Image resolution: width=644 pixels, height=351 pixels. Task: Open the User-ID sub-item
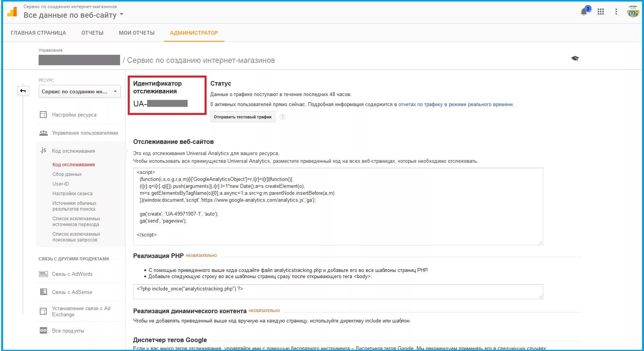pyautogui.click(x=61, y=184)
